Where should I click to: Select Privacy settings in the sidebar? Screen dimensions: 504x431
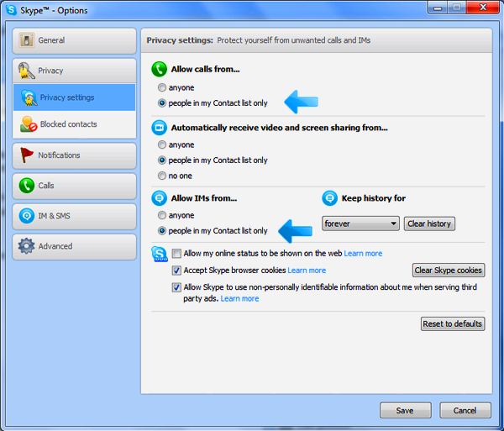[74, 97]
